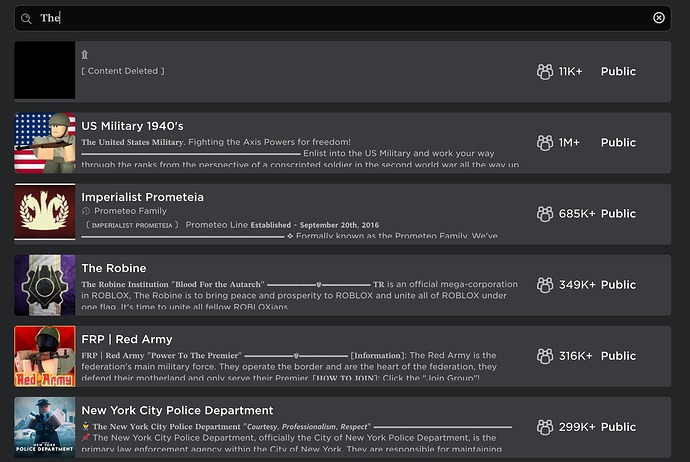
Task: Click members icon next to 685K+
Action: click(x=545, y=214)
